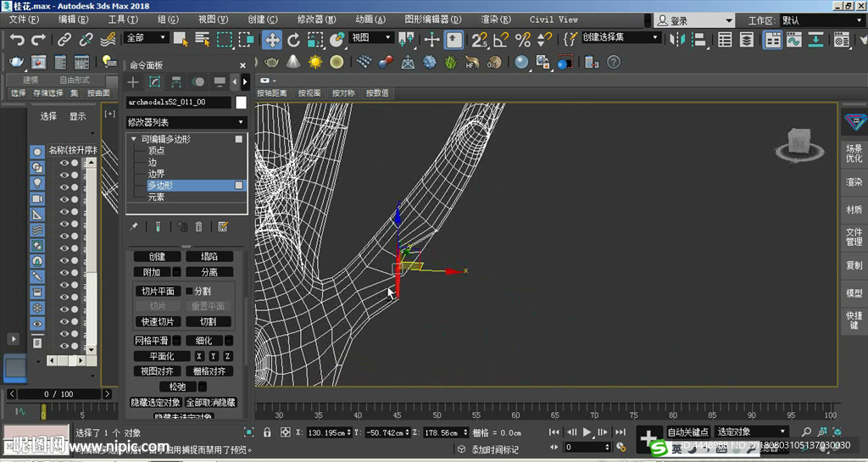Toggle the Window/Crossing selection icon
868x462 pixels.
coord(246,39)
